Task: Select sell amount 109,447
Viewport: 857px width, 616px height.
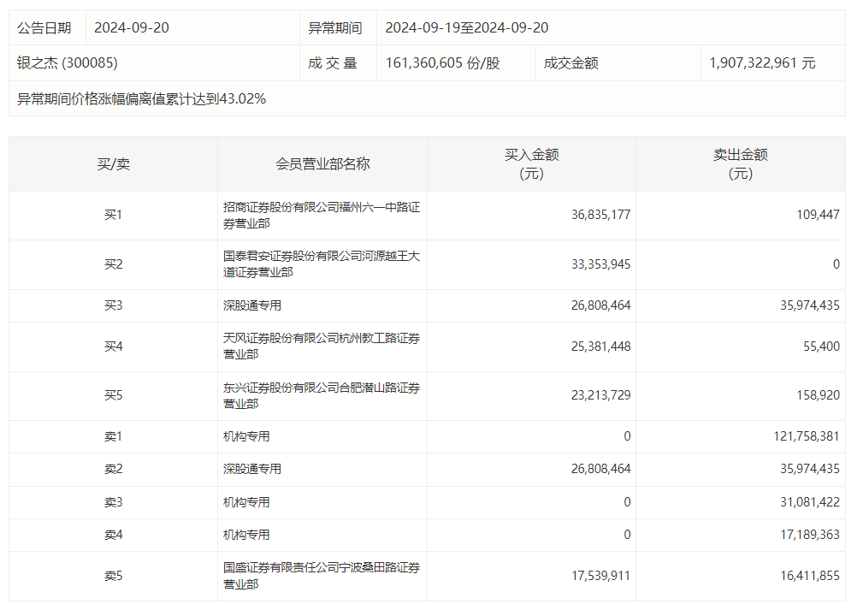Action: [818, 215]
